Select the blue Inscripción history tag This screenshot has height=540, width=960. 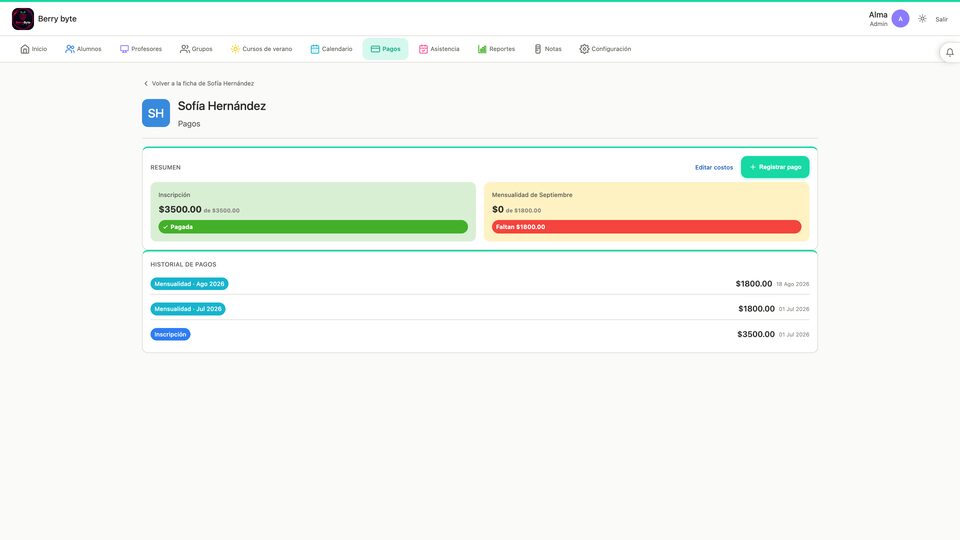170,334
